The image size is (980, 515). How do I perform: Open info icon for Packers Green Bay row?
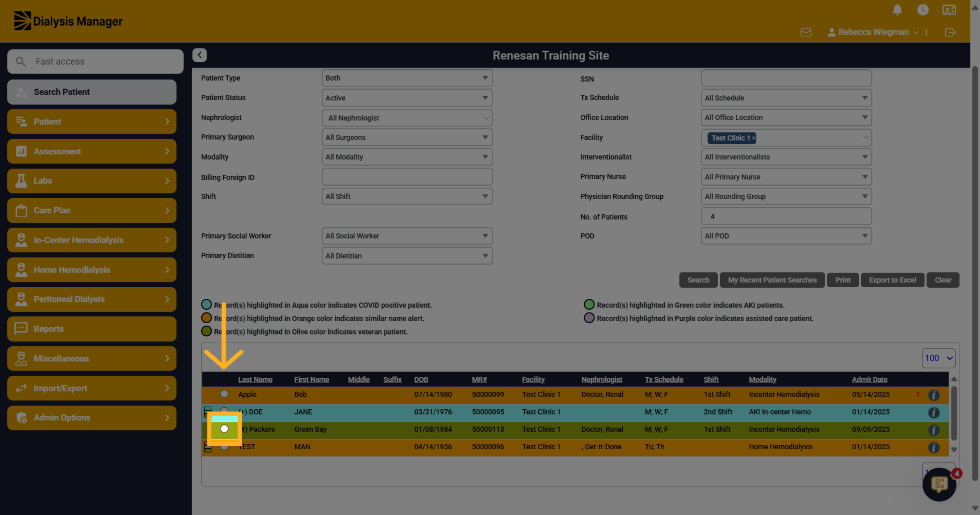933,430
